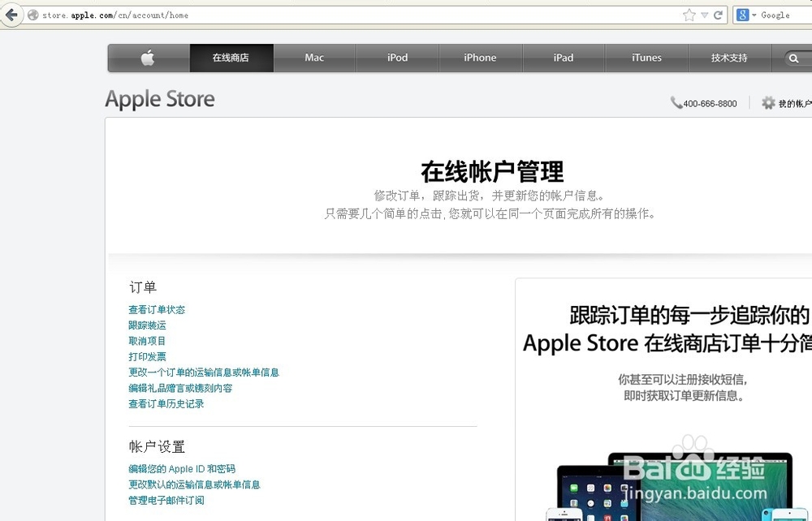Open the iPod navigation tab
Viewport: 812px width, 521px height.
pos(397,58)
